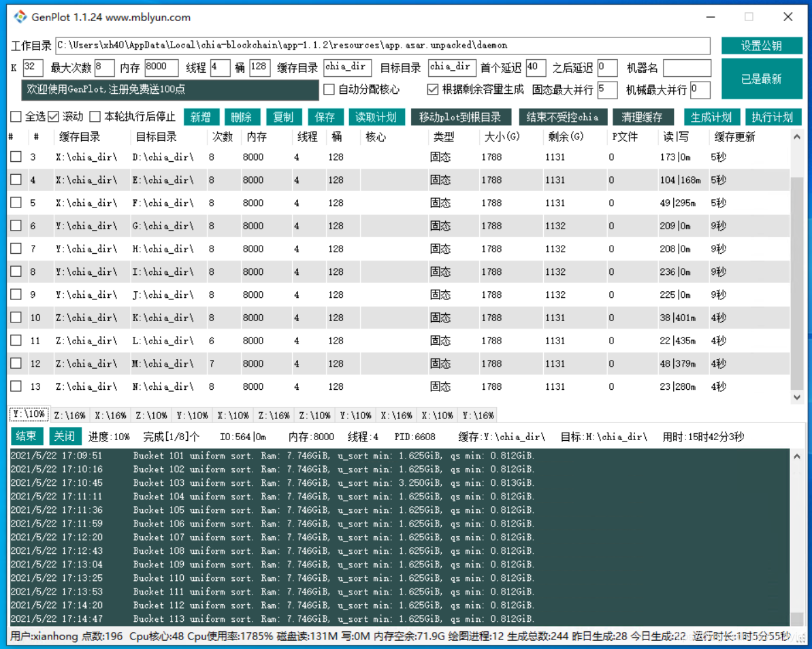The width and height of the screenshot is (812, 649).
Task: Toggle the 全选 select-all checkbox
Action: pyautogui.click(x=16, y=117)
